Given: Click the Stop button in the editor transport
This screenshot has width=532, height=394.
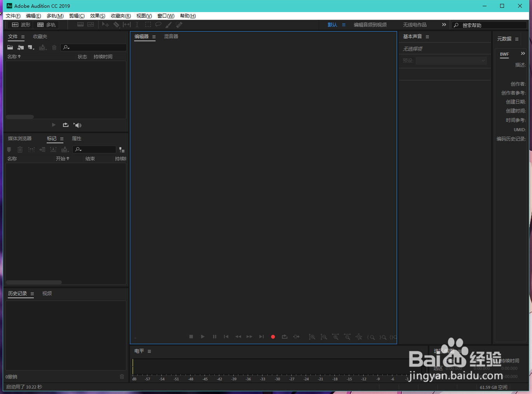Looking at the screenshot, I should (191, 337).
